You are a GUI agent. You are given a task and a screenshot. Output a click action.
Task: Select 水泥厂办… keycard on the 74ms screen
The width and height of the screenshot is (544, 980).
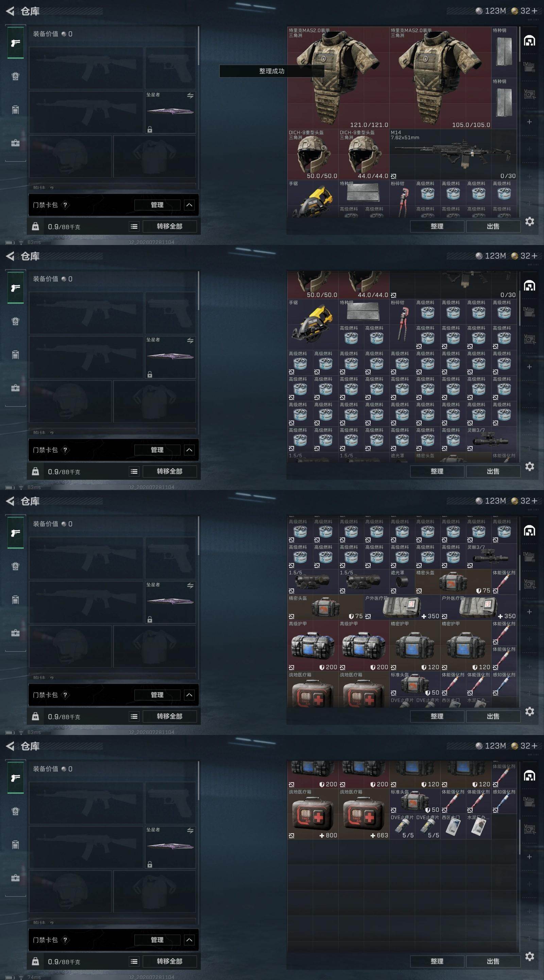click(x=479, y=826)
